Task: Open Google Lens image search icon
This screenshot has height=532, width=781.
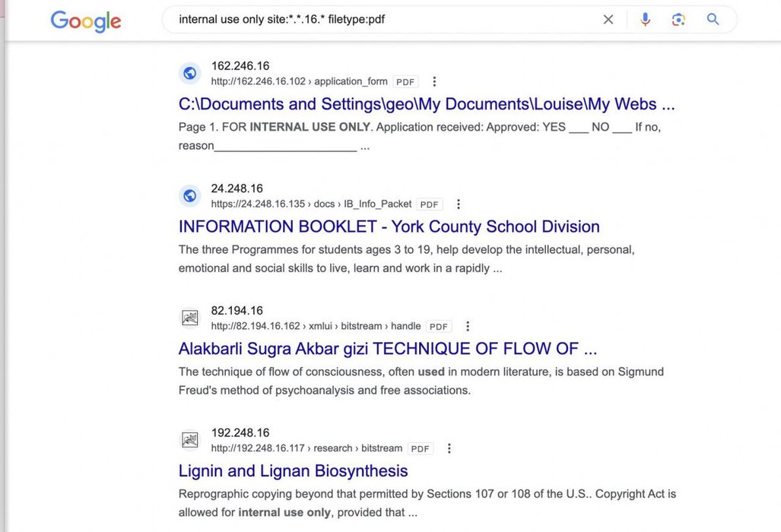Action: coord(678,20)
